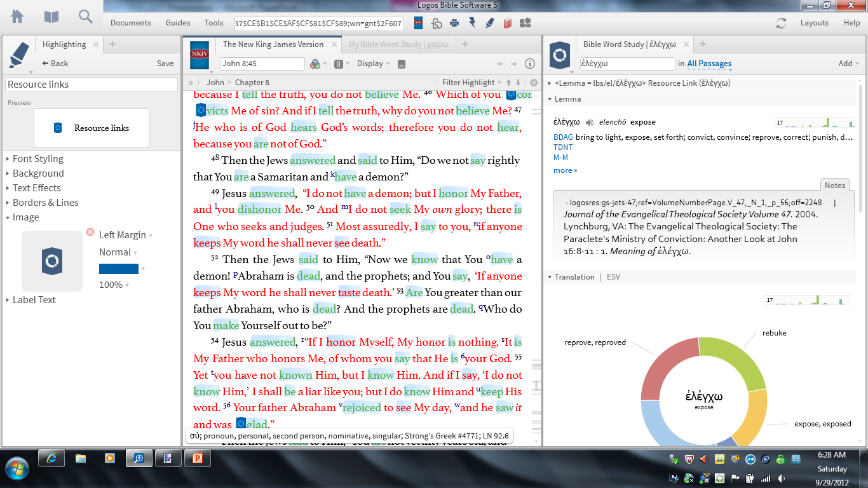Play pronunciation of ἐλέγχω with speaker icon
Screen dimensions: 868x488
pos(590,122)
